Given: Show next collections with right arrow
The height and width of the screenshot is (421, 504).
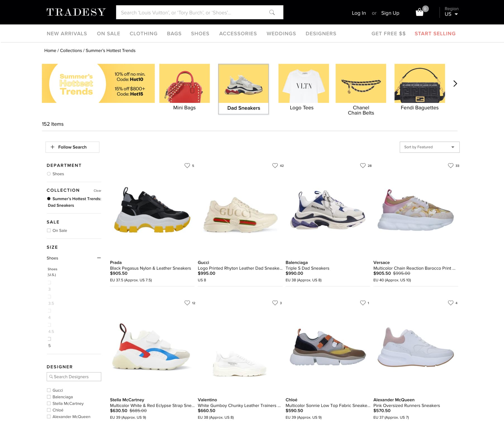Looking at the screenshot, I should 455,84.
